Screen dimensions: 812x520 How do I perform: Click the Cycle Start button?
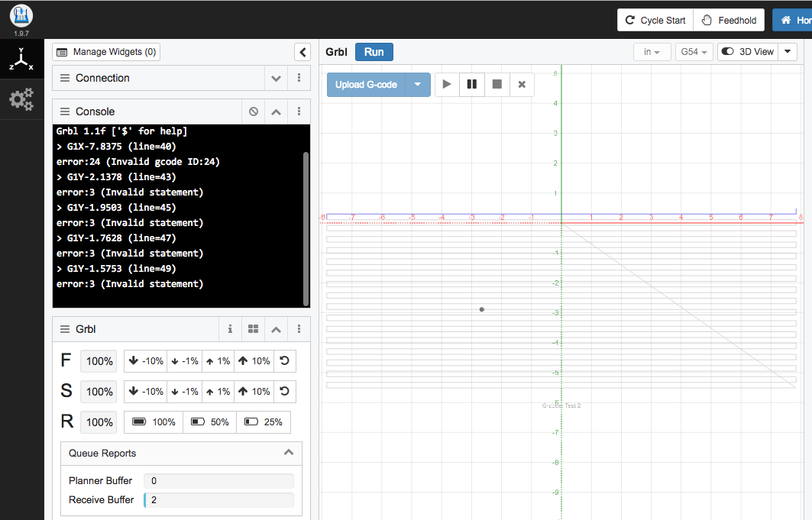click(655, 21)
